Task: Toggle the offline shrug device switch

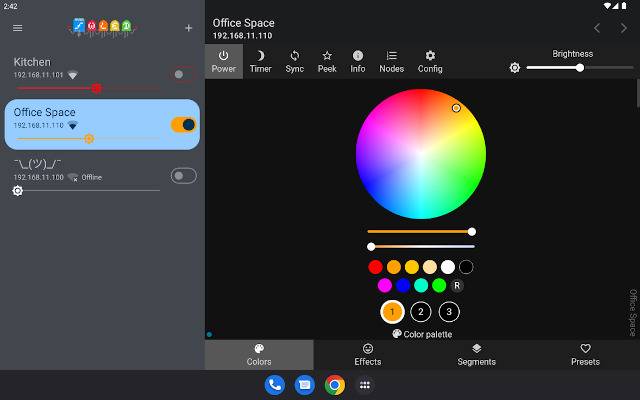Action: tap(184, 176)
